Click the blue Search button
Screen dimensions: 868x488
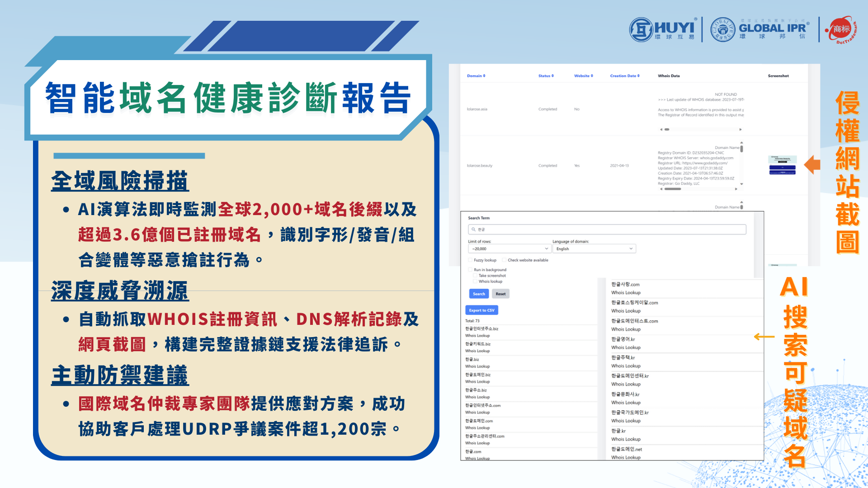[479, 294]
